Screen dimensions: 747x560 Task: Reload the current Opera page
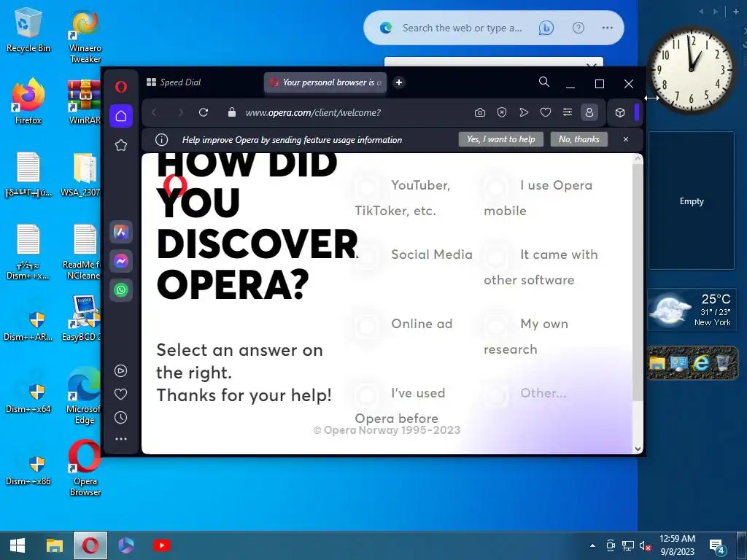coord(204,112)
